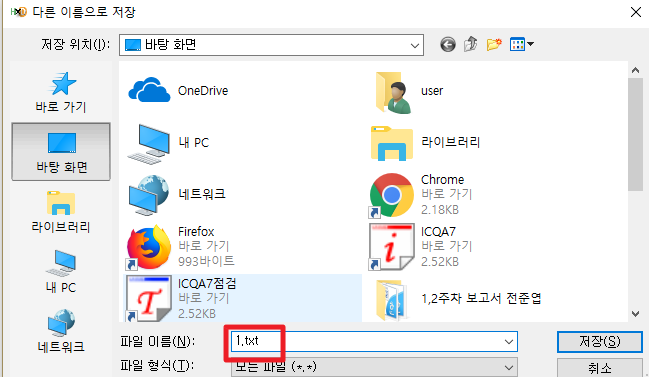Viewport: 654px width, 377px height.
Task: Select 네트워크 in the file list
Action: [176, 194]
